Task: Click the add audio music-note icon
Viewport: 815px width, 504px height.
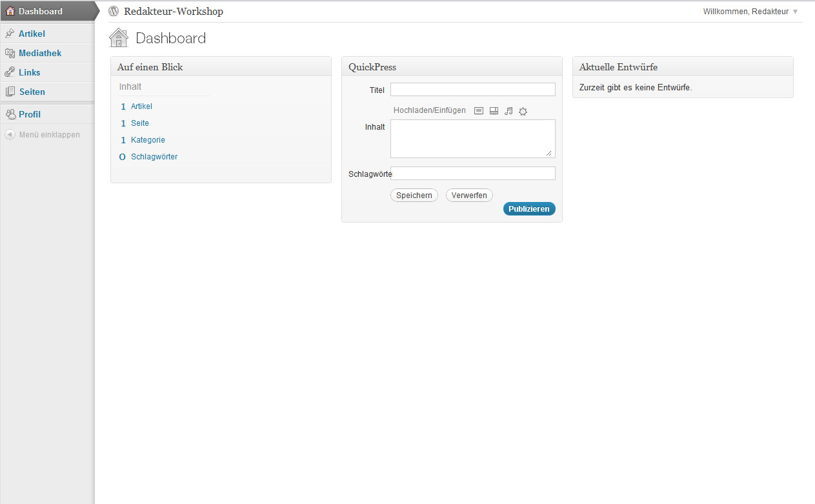Action: pyautogui.click(x=508, y=111)
